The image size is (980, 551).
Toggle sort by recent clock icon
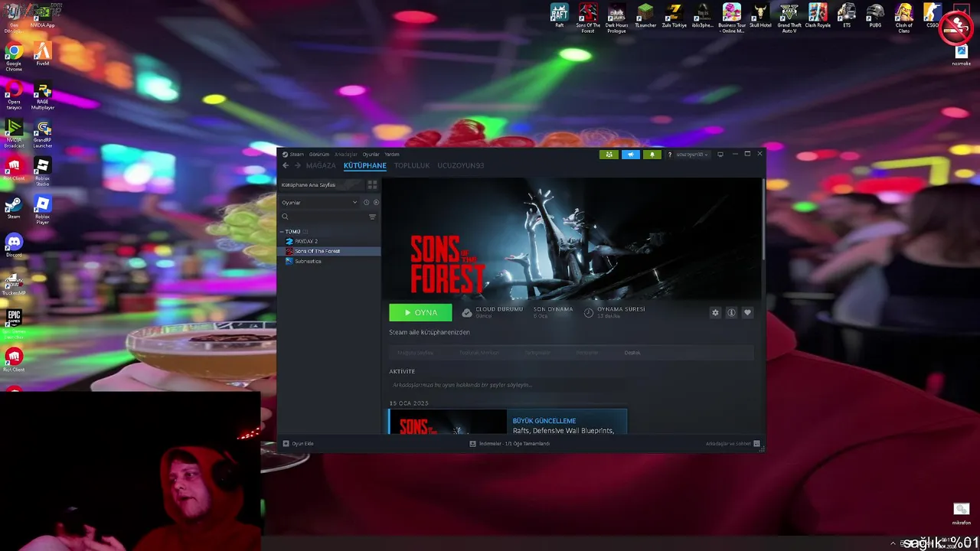coord(366,203)
